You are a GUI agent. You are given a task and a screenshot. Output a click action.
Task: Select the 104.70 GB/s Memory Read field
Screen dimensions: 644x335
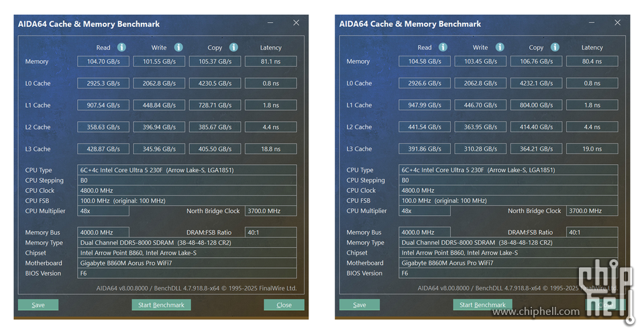pos(103,62)
